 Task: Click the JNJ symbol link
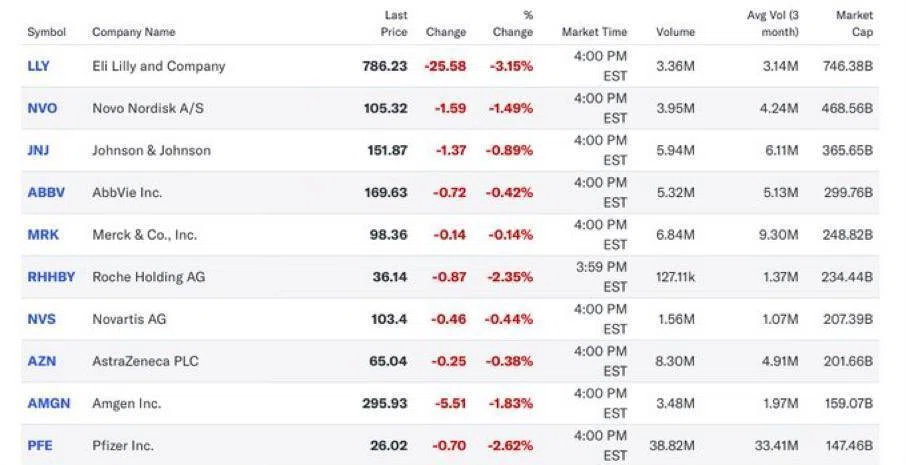[x=38, y=150]
